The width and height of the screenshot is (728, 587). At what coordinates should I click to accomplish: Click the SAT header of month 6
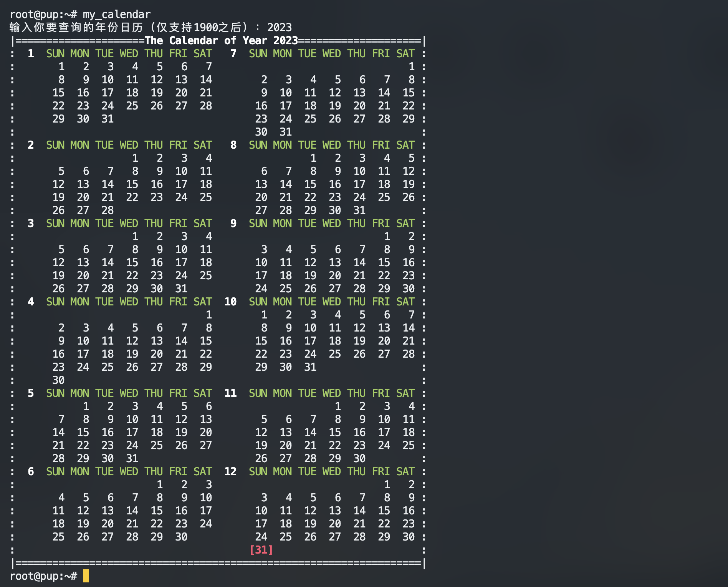(203, 471)
